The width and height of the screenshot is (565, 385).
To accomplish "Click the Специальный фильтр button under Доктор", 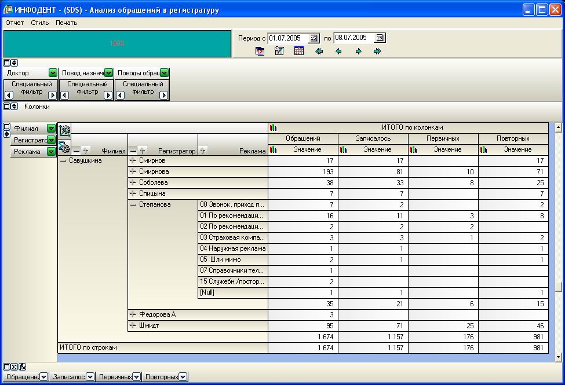I will coord(31,88).
